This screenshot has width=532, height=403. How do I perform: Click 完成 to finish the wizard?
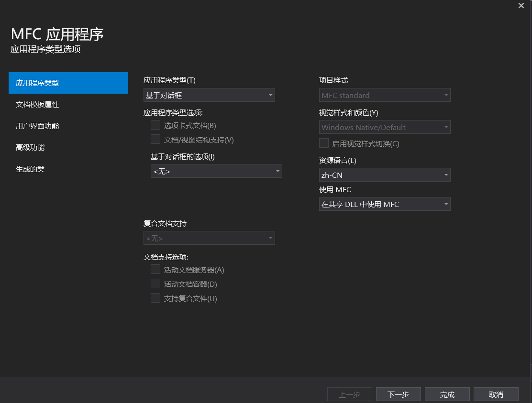point(447,394)
